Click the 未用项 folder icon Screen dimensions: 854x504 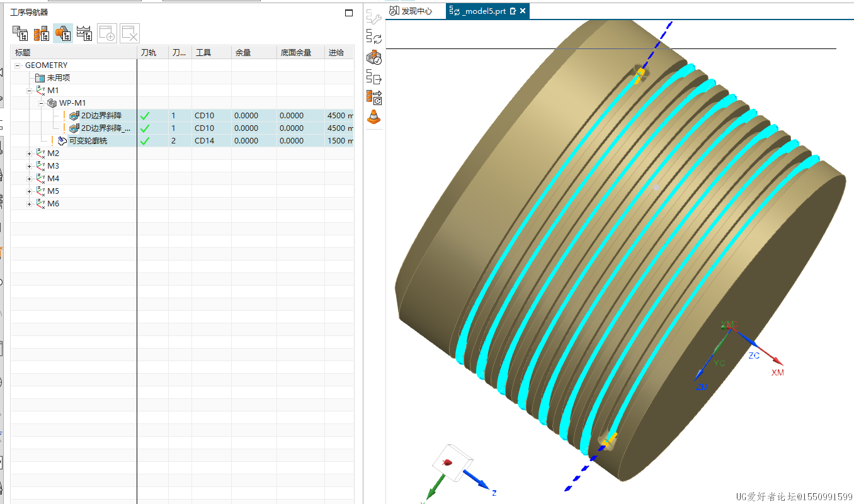[x=40, y=78]
